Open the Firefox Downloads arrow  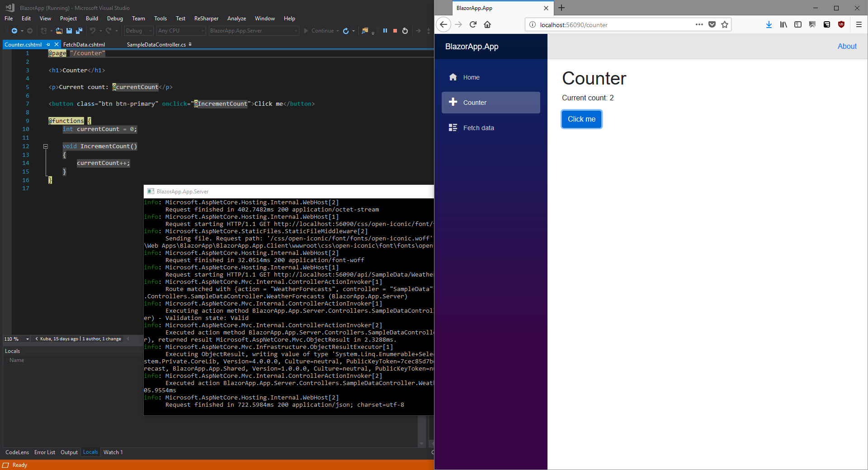pyautogui.click(x=769, y=24)
